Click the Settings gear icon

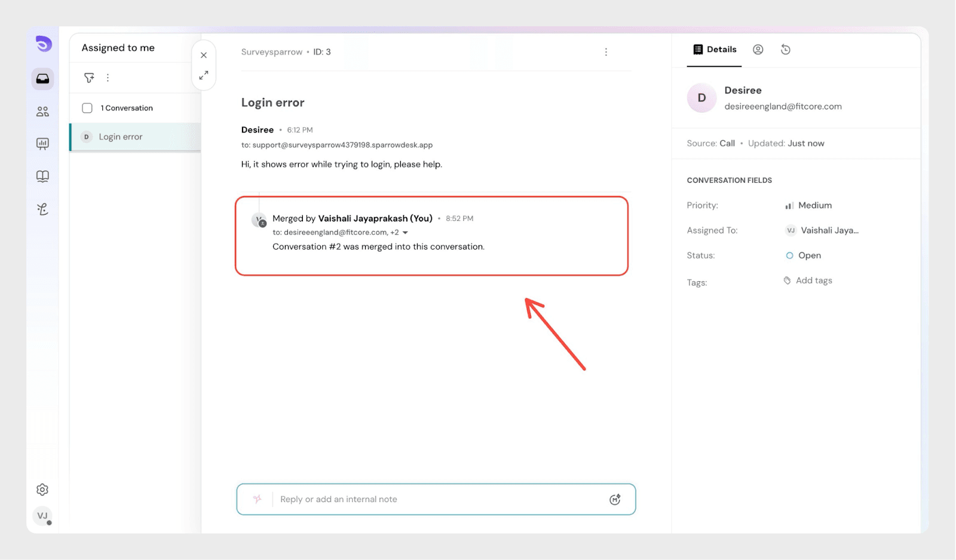(42, 490)
